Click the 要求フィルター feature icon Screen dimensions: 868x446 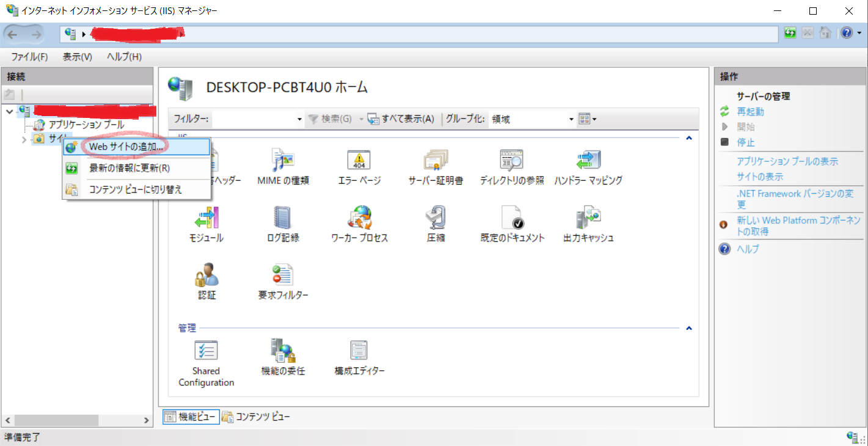click(x=283, y=282)
